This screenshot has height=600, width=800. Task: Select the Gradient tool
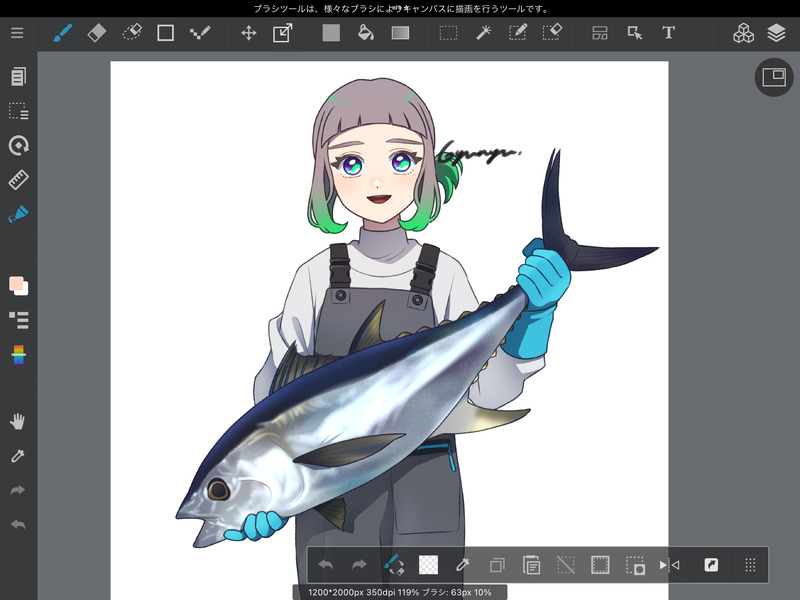401,33
